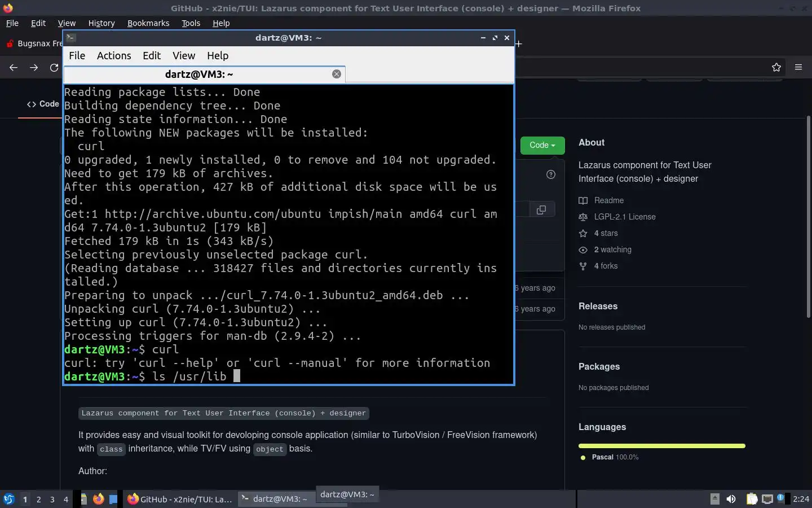Open file manager from taskbar launcher

point(84,499)
